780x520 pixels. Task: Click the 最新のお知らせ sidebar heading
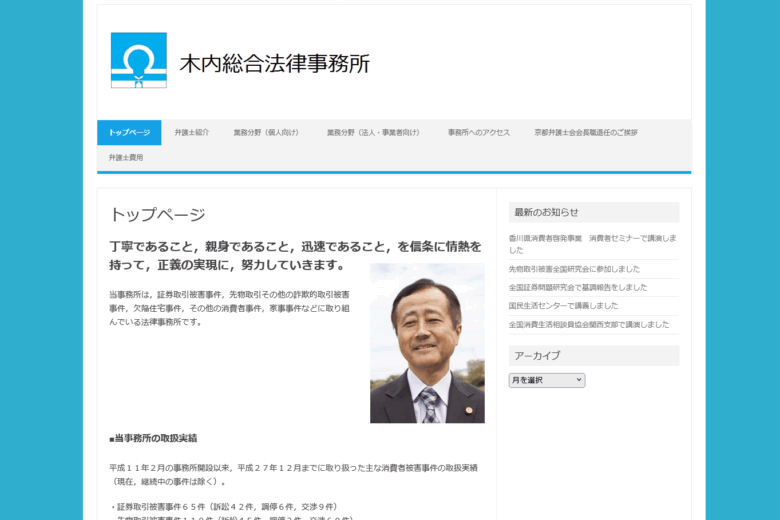[x=546, y=212]
